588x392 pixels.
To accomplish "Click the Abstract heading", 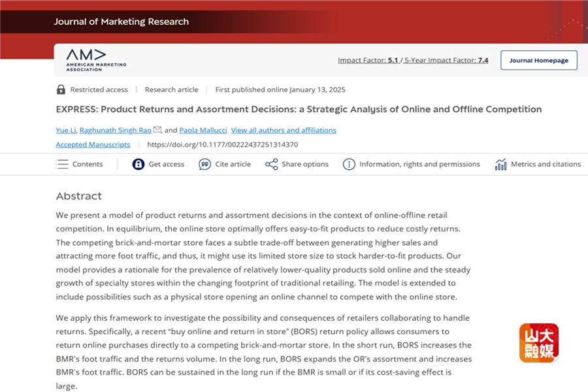I will (79, 196).
